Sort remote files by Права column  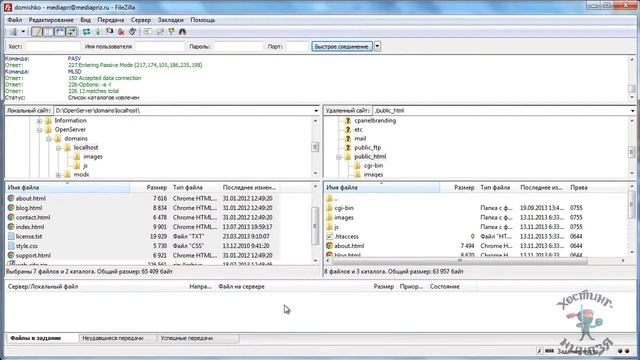tap(579, 188)
